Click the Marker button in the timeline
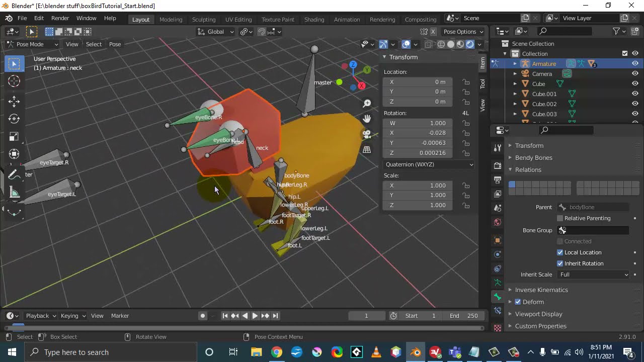 pyautogui.click(x=120, y=316)
